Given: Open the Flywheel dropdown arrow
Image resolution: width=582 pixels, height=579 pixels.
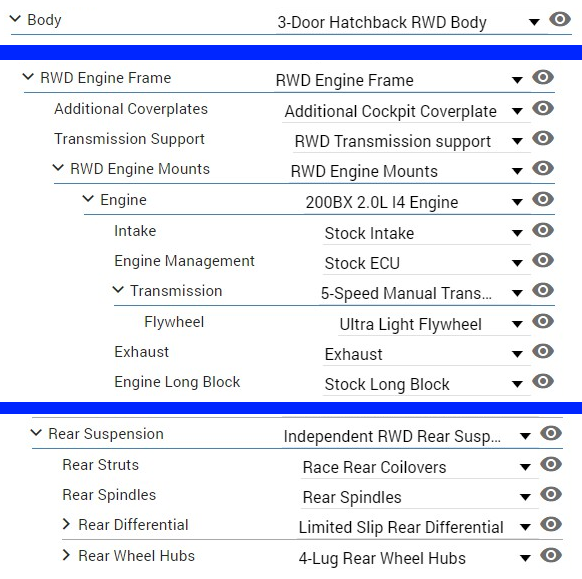Looking at the screenshot, I should point(517,324).
